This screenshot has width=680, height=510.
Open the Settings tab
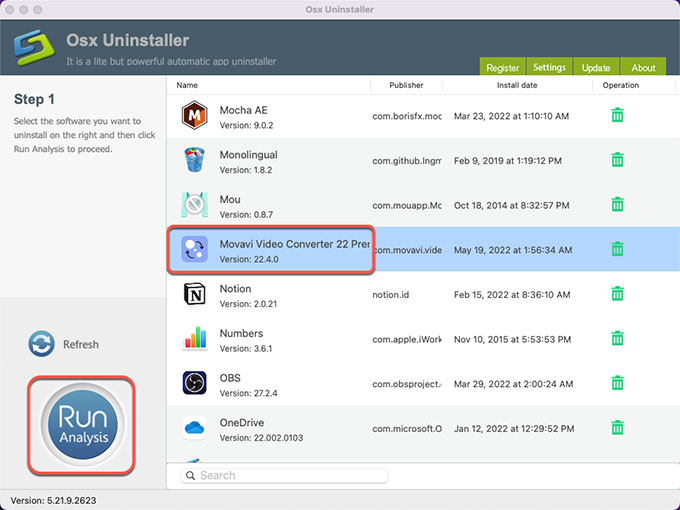(549, 66)
